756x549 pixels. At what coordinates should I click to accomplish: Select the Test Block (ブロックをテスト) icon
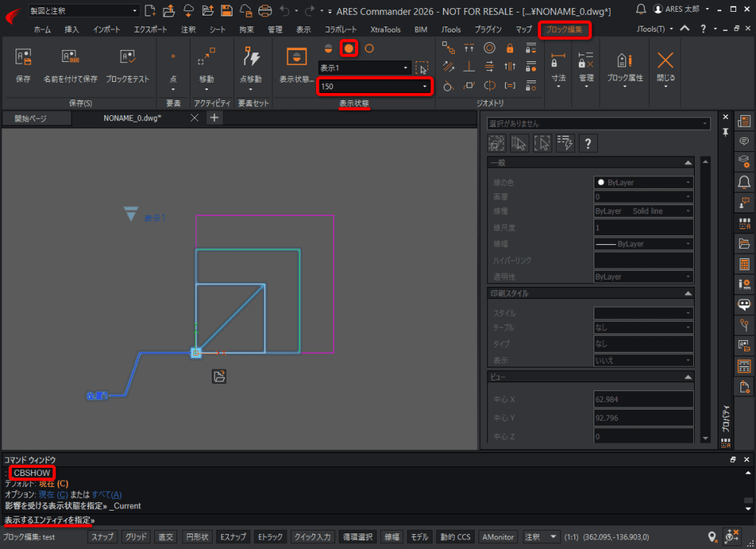128,57
